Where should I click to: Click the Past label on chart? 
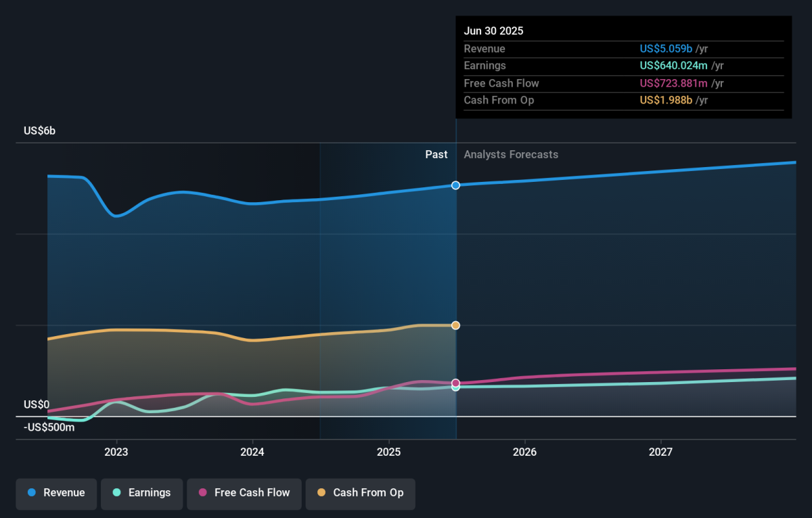point(436,155)
